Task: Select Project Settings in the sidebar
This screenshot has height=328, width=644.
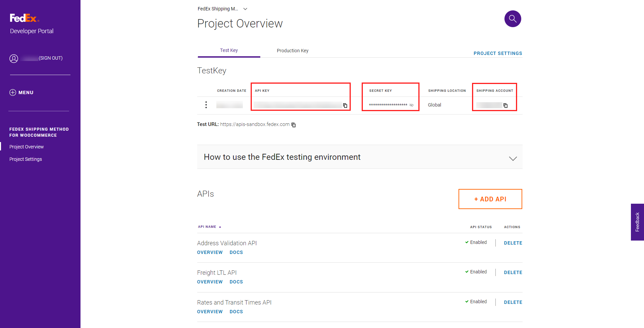Action: 25,159
